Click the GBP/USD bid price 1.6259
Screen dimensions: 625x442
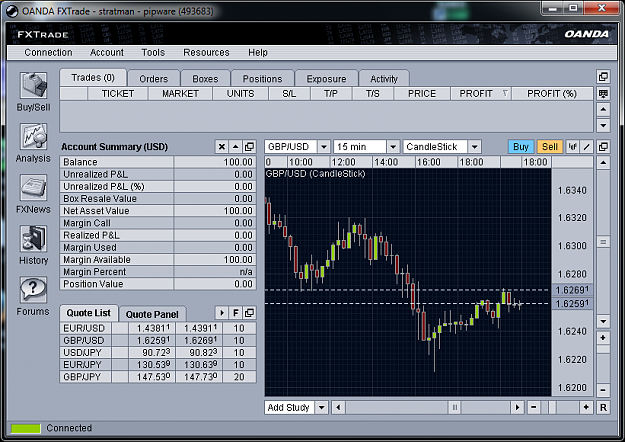(153, 340)
